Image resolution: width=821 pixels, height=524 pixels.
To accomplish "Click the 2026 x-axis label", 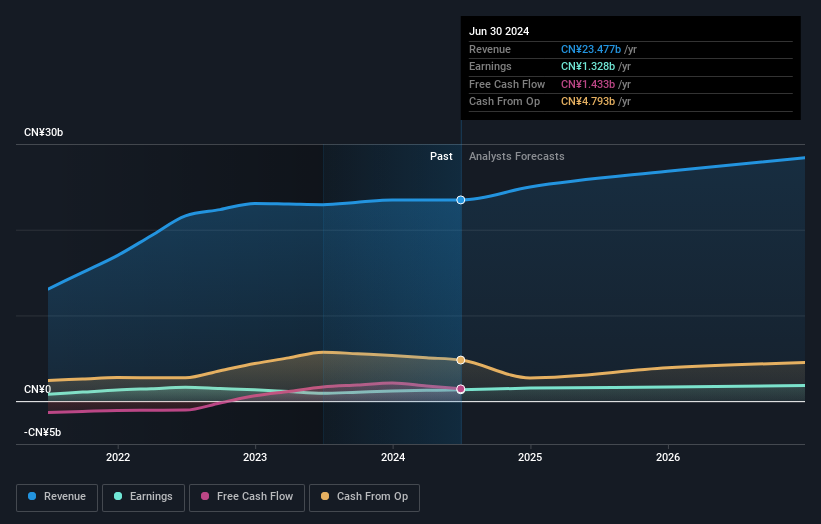I will pos(668,457).
